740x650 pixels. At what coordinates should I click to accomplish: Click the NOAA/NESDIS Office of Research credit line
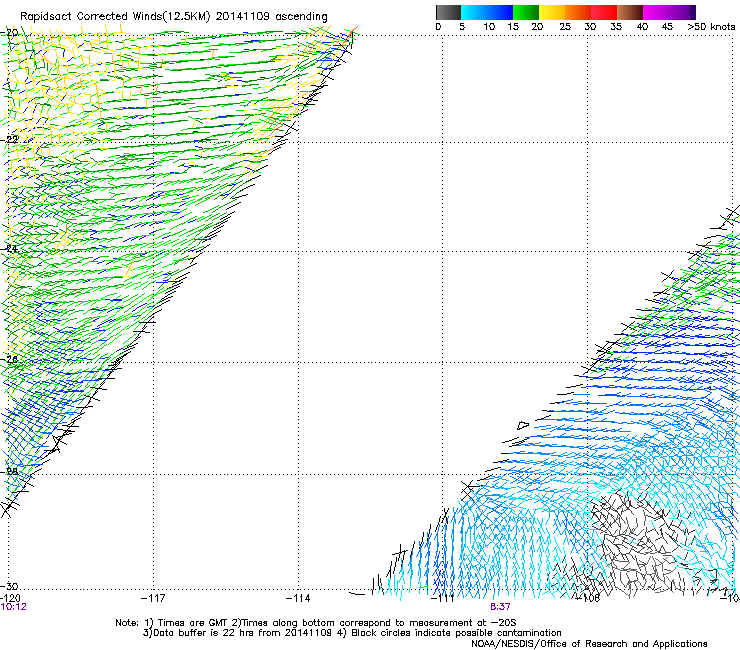pyautogui.click(x=589, y=644)
